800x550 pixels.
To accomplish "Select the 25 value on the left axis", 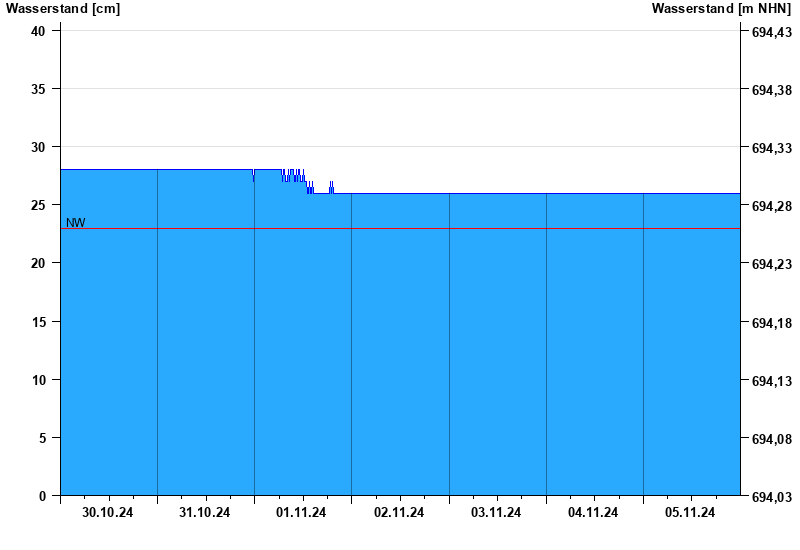I will pyautogui.click(x=38, y=205).
